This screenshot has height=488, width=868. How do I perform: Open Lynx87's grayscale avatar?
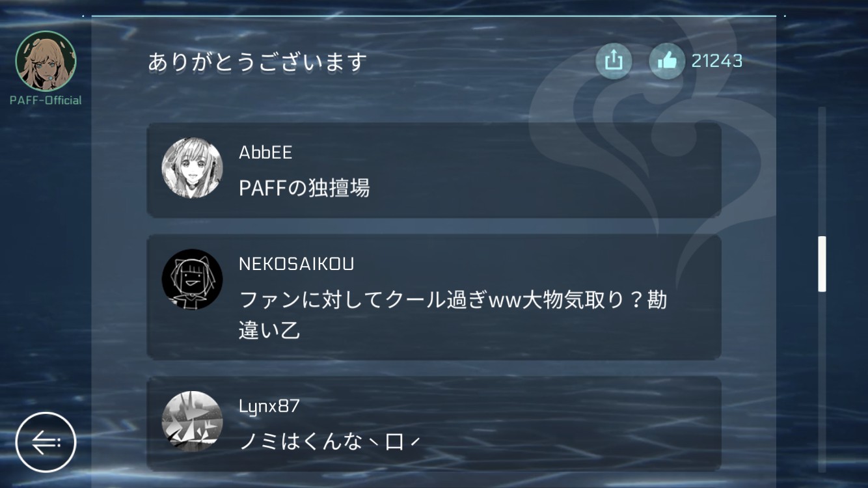pos(192,421)
